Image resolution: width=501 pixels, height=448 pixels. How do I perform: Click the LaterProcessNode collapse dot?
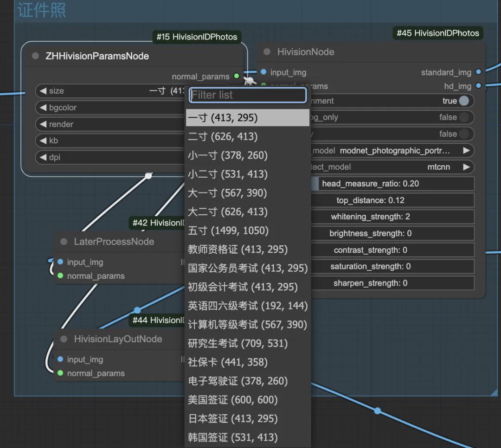click(64, 242)
